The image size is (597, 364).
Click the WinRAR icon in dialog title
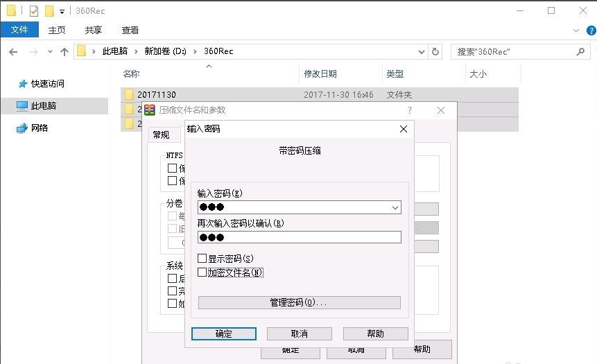click(150, 110)
